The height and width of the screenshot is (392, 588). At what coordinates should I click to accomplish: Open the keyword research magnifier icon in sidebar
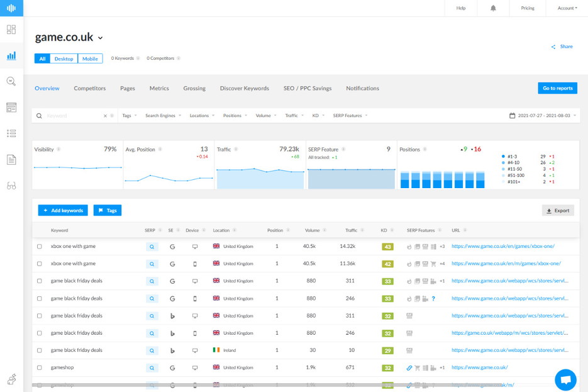point(11,82)
